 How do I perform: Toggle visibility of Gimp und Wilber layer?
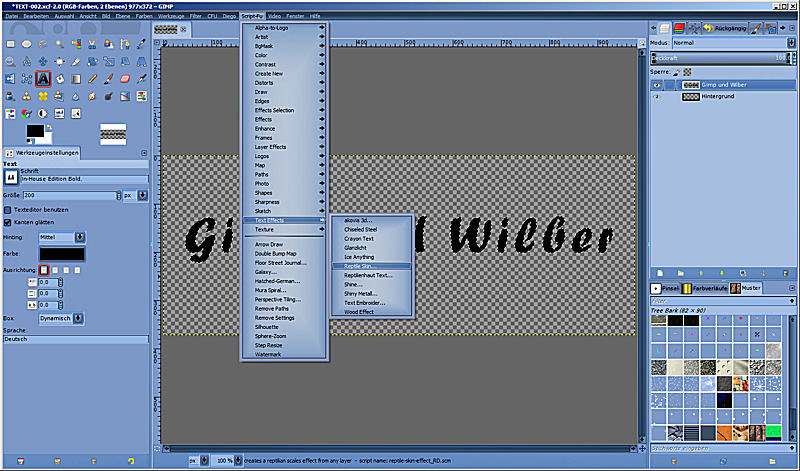coord(657,85)
